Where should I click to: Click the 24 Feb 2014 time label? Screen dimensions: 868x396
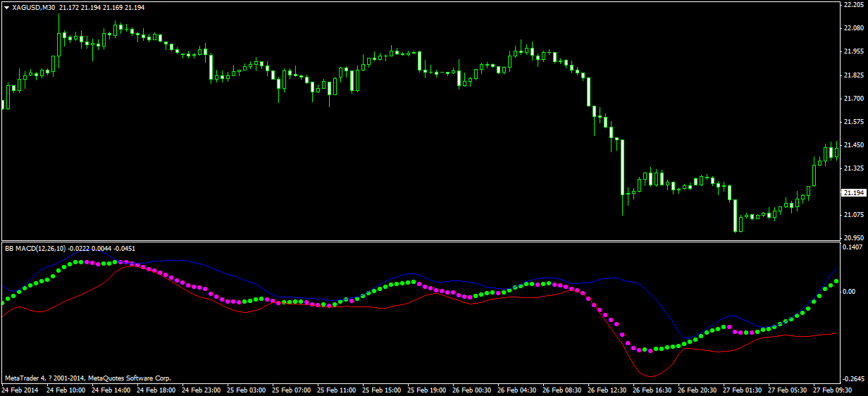click(21, 390)
